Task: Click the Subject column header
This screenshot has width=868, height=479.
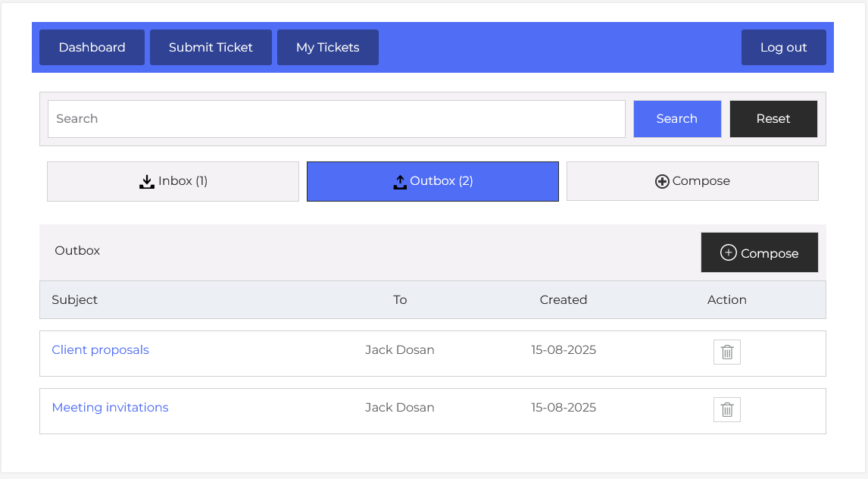Action: 74,299
